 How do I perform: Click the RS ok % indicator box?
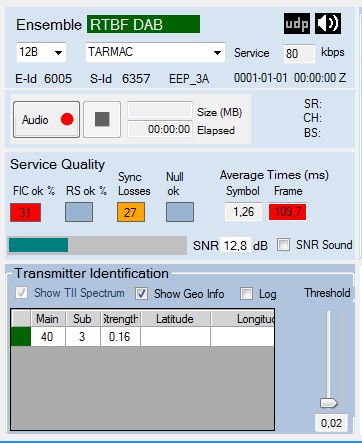click(x=79, y=212)
